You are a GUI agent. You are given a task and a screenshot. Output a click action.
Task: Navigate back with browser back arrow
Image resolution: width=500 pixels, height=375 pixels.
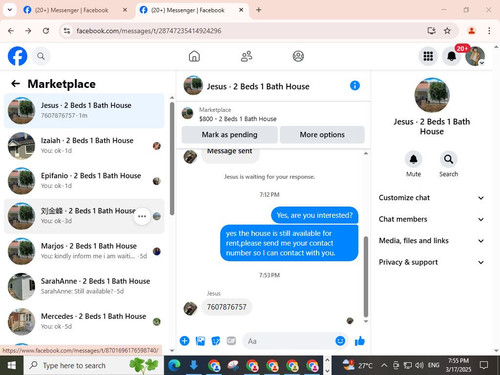[11, 31]
